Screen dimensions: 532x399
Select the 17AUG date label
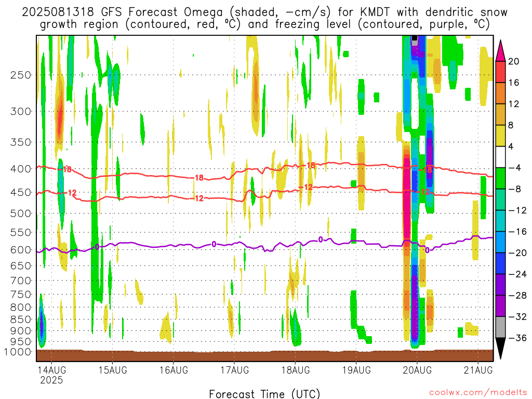tap(234, 370)
